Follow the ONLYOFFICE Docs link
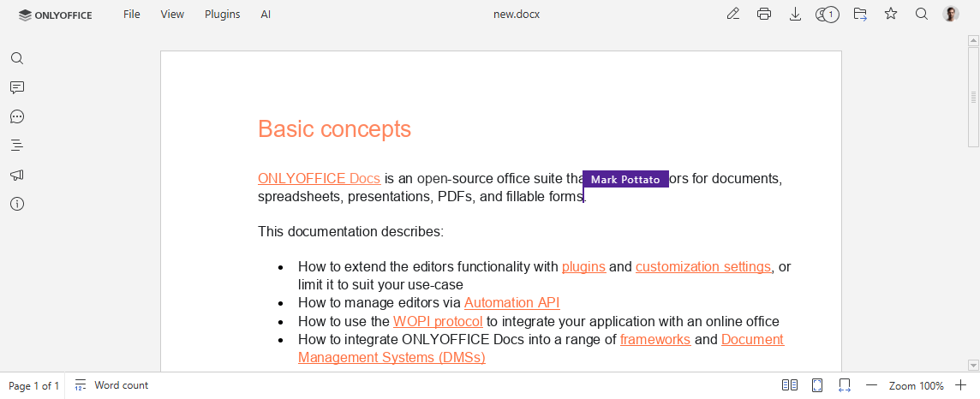Image resolution: width=980 pixels, height=399 pixels. [320, 179]
